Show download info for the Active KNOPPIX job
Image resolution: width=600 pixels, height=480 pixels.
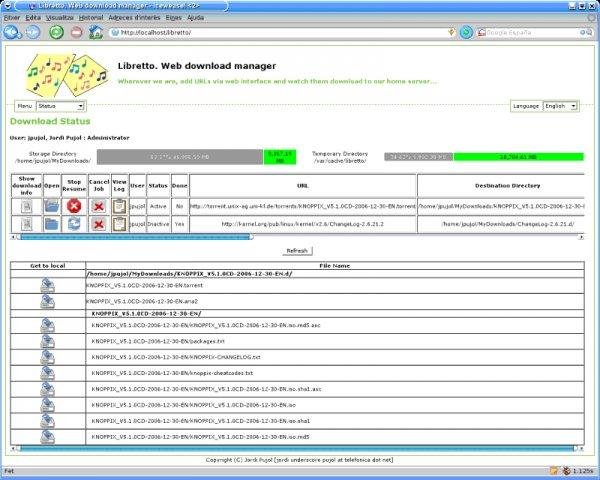click(x=26, y=206)
